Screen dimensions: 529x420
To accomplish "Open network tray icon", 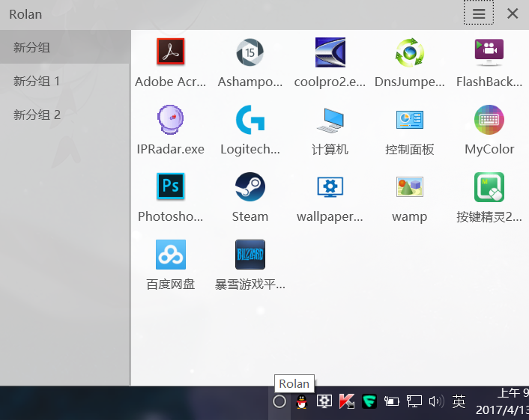I will (x=414, y=401).
